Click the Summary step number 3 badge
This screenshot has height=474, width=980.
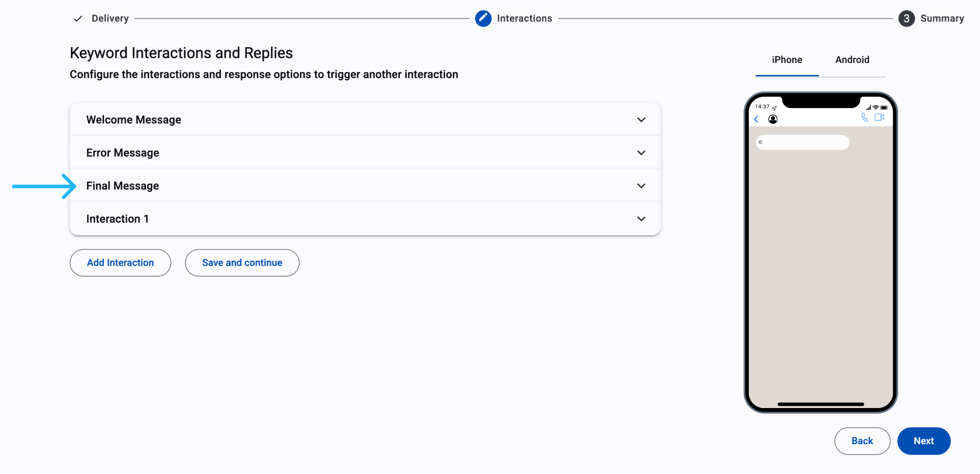tap(906, 18)
